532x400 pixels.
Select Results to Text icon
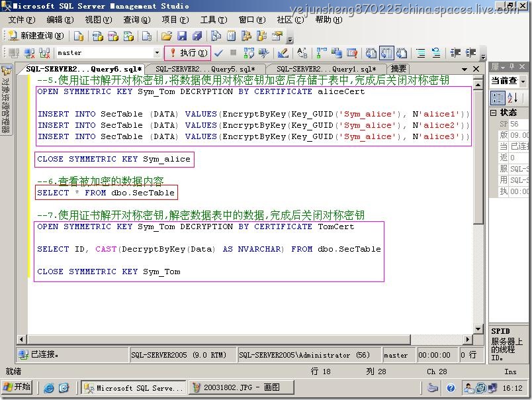(x=371, y=53)
